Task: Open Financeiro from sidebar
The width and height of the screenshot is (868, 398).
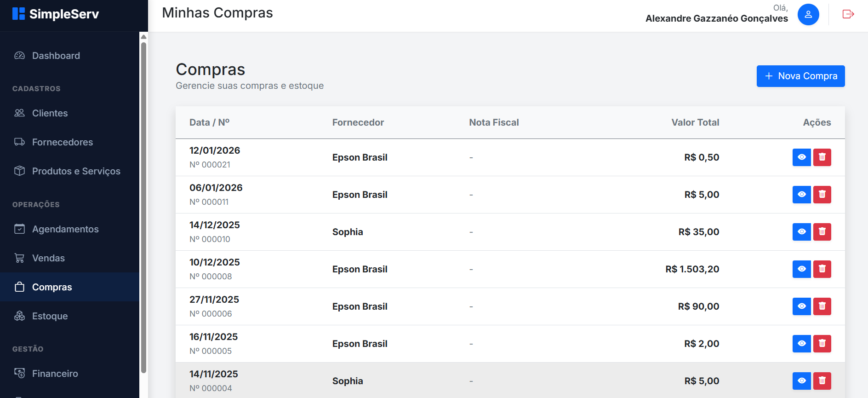Action: [x=55, y=374]
